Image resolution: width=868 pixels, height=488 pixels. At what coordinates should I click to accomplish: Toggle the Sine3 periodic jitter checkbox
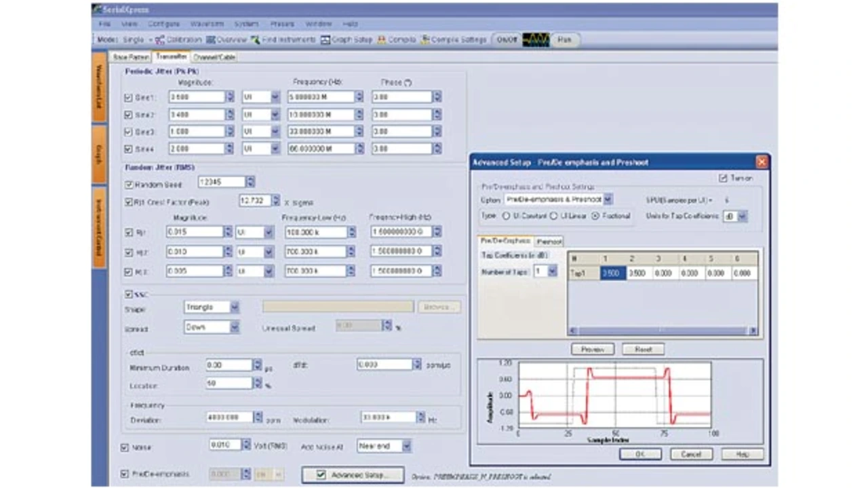tap(129, 132)
